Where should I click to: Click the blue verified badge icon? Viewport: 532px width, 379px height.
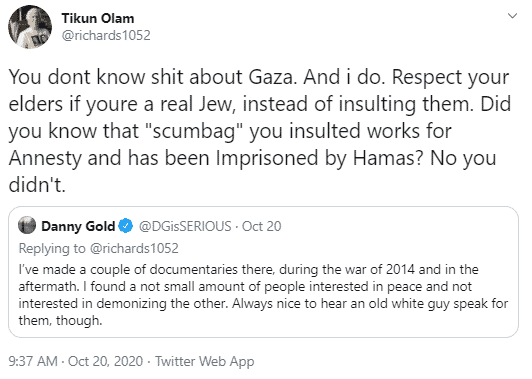point(126,226)
